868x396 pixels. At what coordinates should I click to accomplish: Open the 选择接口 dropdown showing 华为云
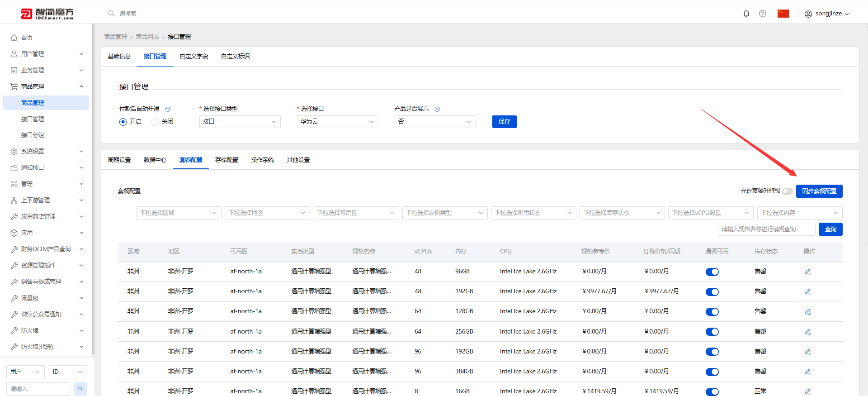337,122
